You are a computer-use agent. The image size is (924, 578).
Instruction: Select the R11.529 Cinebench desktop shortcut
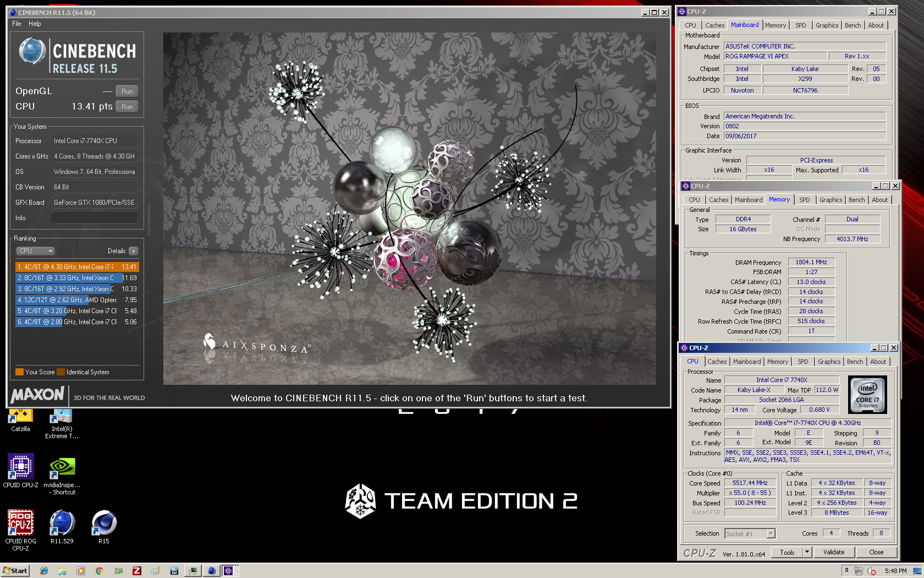tap(62, 527)
